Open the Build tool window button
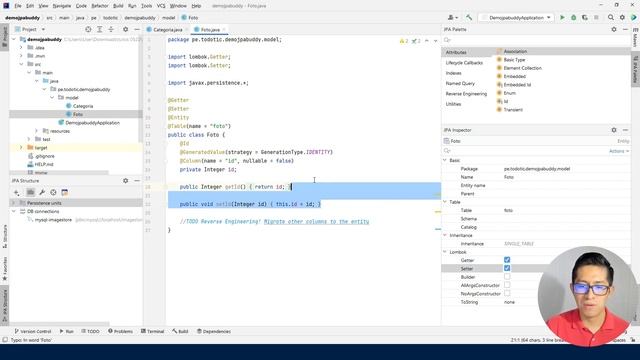This screenshot has width=640, height=360. (180, 331)
